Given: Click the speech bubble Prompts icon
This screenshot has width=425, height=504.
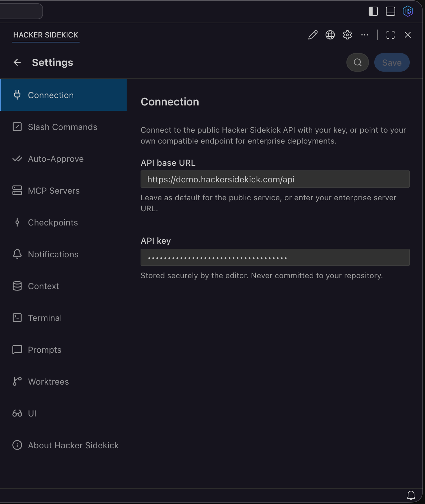Looking at the screenshot, I should (17, 349).
